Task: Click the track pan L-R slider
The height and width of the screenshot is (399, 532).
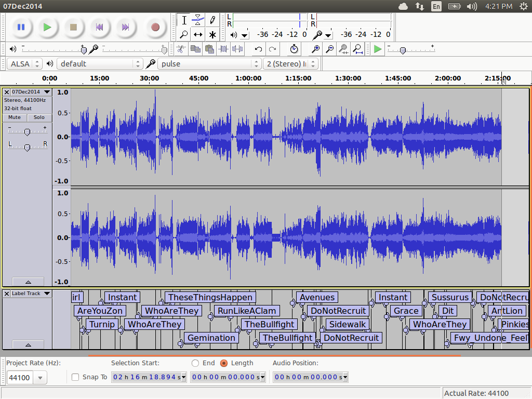Action: [x=27, y=148]
